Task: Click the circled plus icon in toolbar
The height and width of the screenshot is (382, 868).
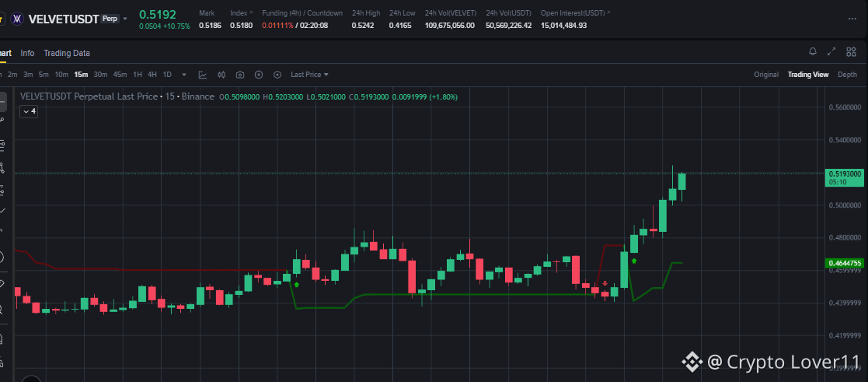Action: 259,74
